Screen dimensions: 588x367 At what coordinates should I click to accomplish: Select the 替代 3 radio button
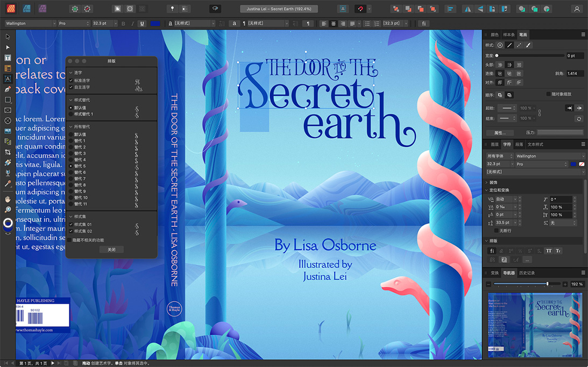pyautogui.click(x=71, y=154)
